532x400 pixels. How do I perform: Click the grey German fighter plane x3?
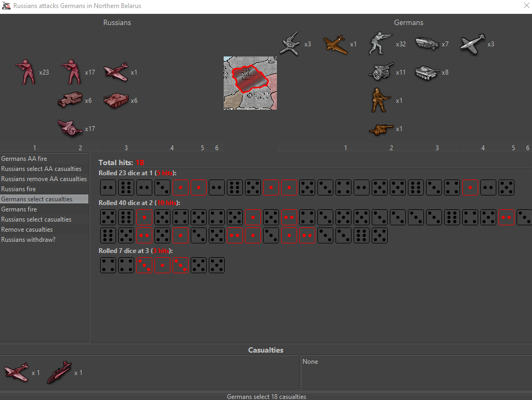(x=473, y=44)
